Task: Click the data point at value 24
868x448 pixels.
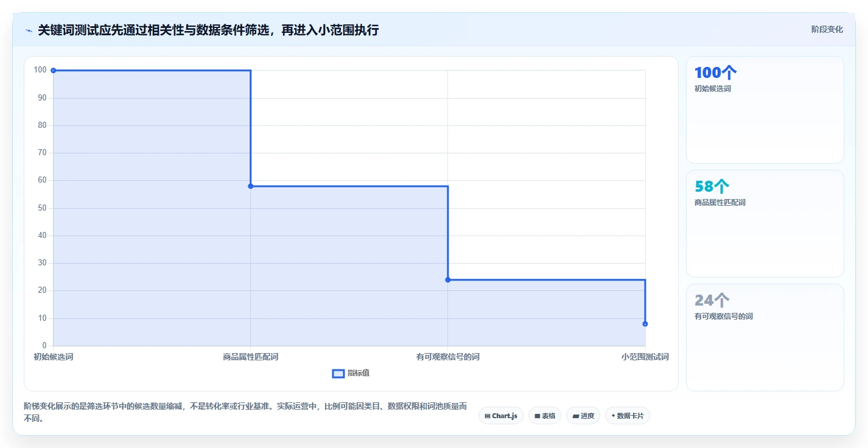Action: [448, 280]
